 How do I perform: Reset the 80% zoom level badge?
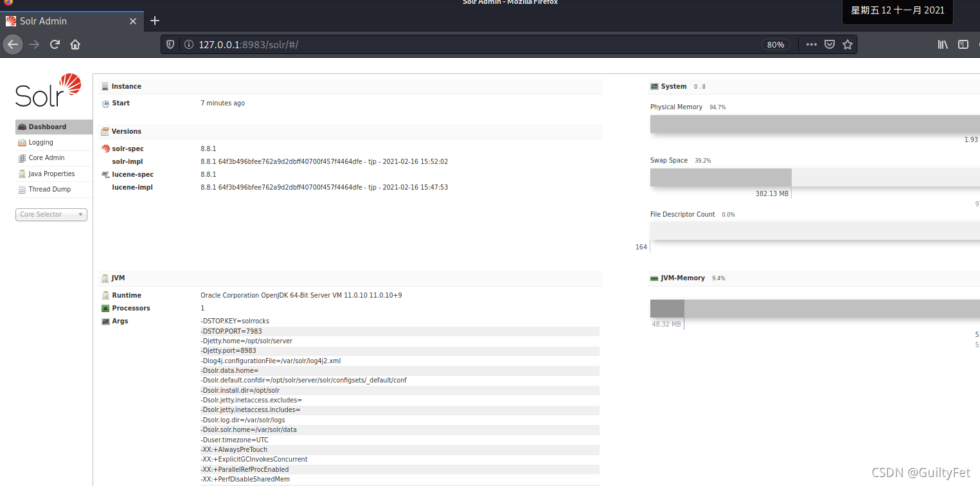pos(776,44)
